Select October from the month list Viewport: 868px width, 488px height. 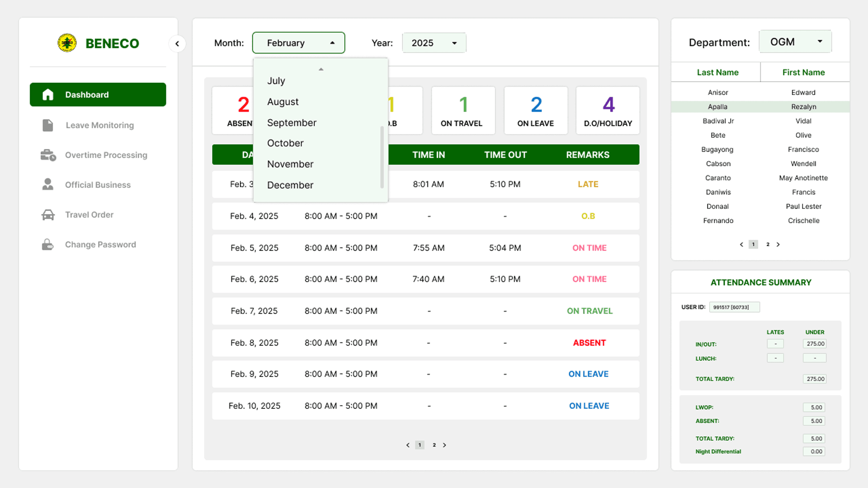[x=285, y=143]
